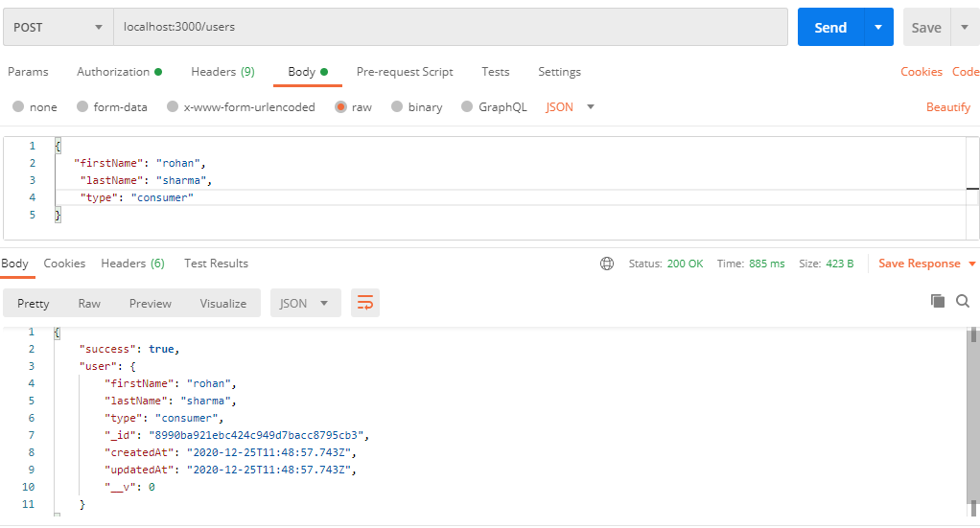Image resolution: width=980 pixels, height=528 pixels.
Task: Choose x-www-form-urlencoded body type
Action: tap(173, 107)
